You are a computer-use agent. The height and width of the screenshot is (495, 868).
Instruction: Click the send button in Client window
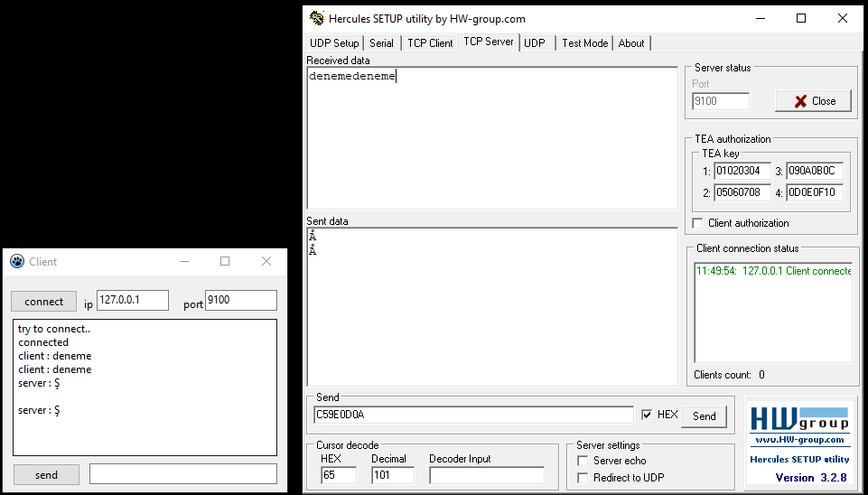[x=46, y=474]
